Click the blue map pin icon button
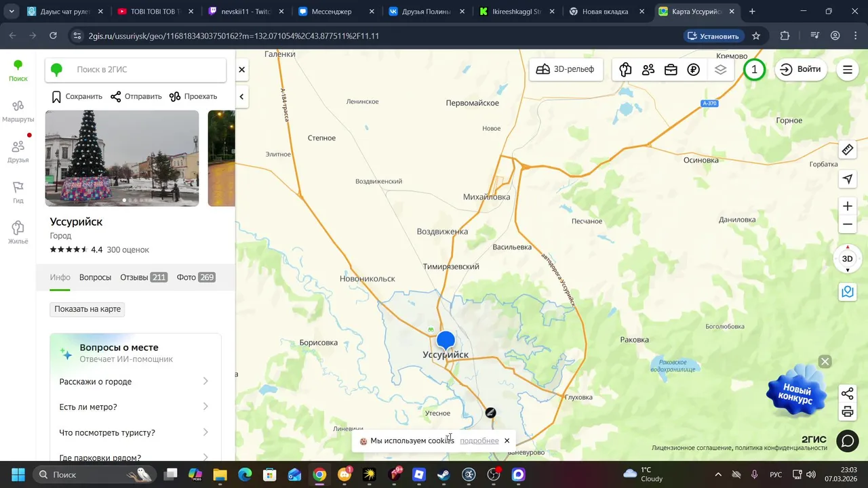Image resolution: width=868 pixels, height=488 pixels. [848, 292]
